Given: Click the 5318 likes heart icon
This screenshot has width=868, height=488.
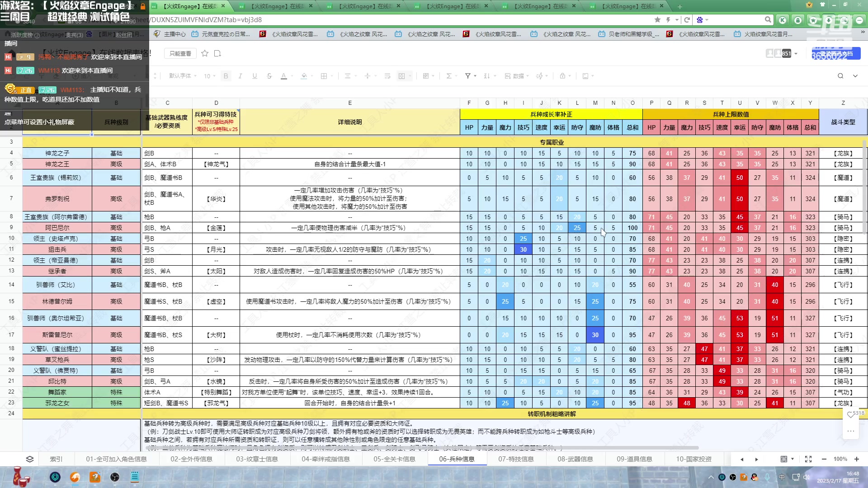Looking at the screenshot, I should click(x=850, y=414).
